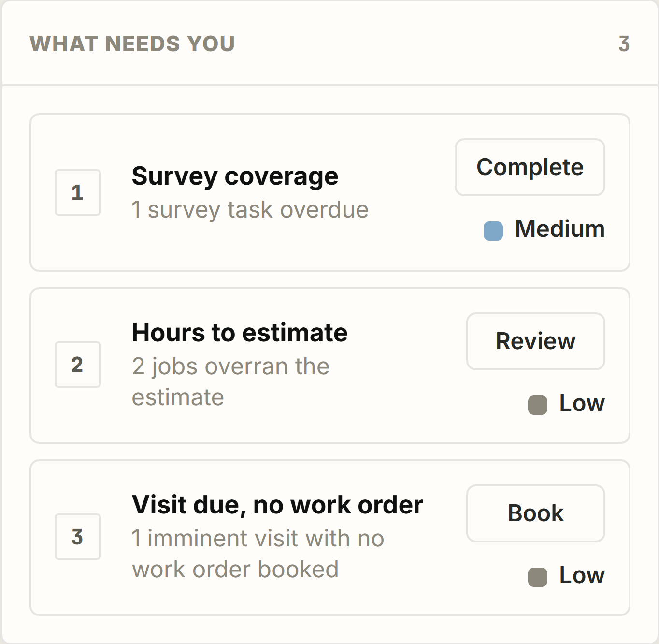Image resolution: width=659 pixels, height=644 pixels.
Task: Click the rank 3 number badge
Action: (x=78, y=537)
